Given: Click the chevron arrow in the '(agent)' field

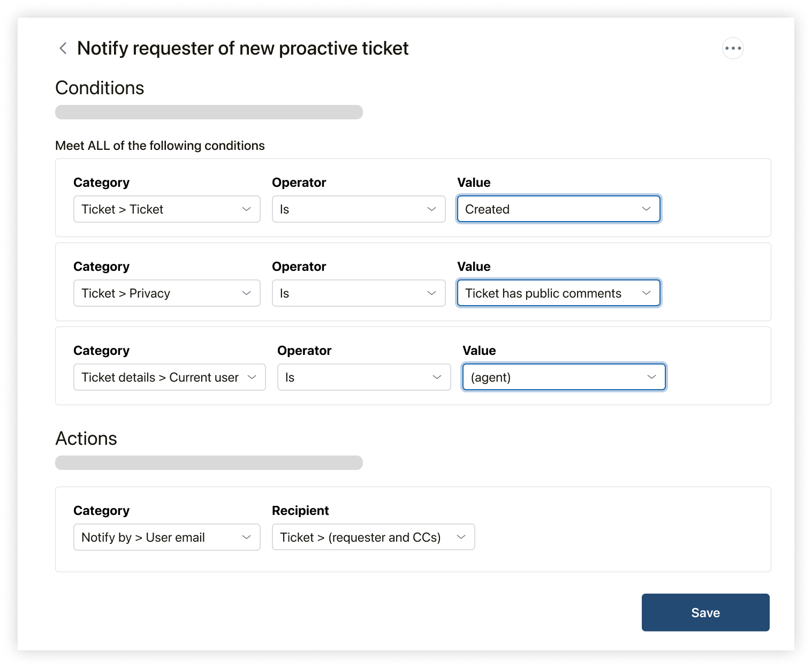Looking at the screenshot, I should click(651, 377).
